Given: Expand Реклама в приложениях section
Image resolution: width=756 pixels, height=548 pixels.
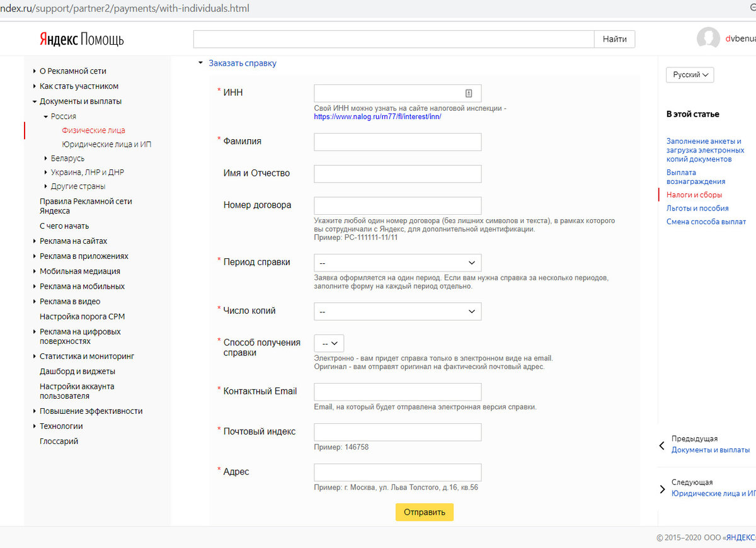Looking at the screenshot, I should click(35, 256).
